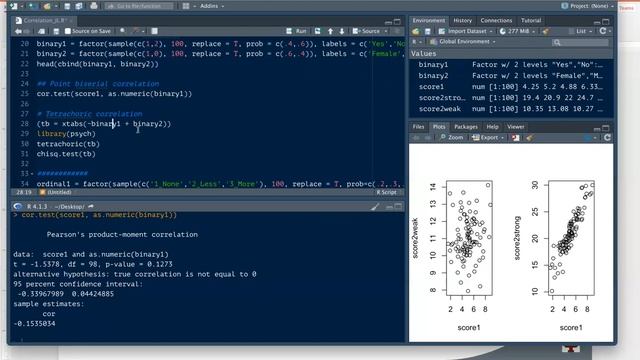Clear the console with the broom icon

pyautogui.click(x=375, y=207)
